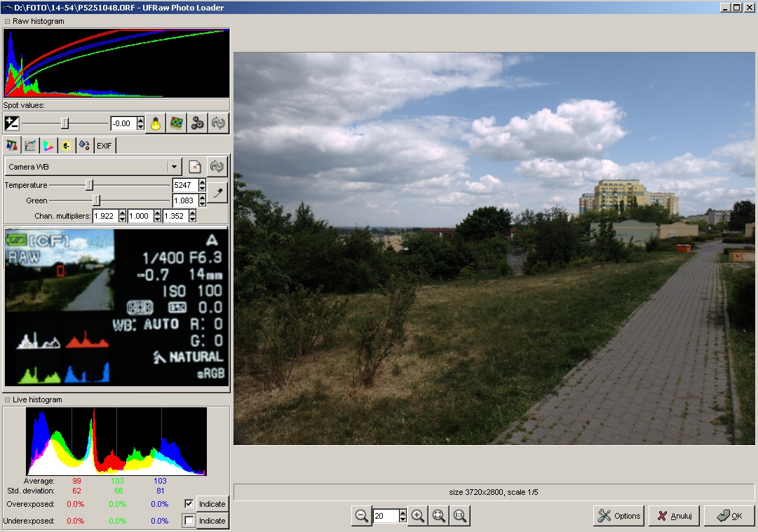758x532 pixels.
Task: Click the reset white balance page icon
Action: coord(196,167)
